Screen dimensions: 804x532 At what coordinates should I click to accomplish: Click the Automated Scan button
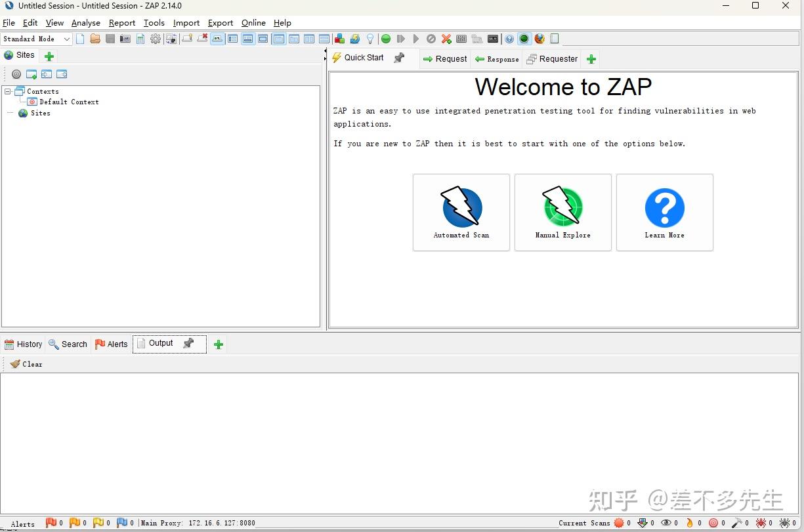pos(461,212)
